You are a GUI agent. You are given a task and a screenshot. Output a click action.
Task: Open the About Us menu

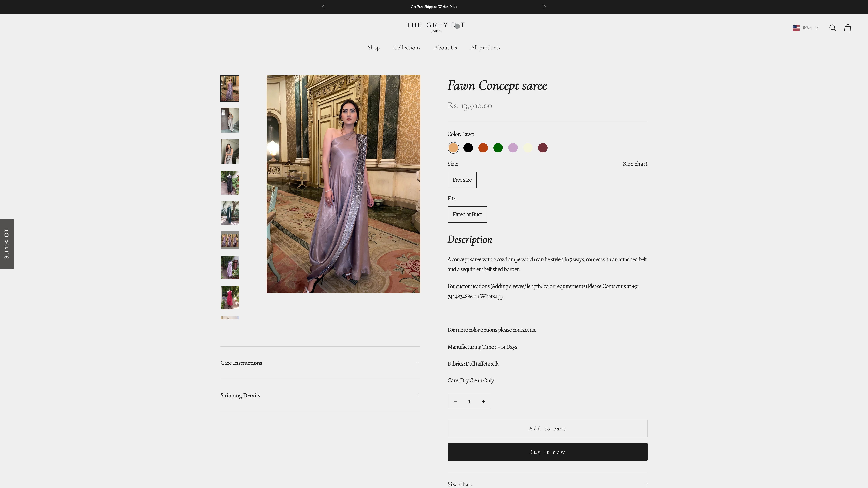point(445,47)
